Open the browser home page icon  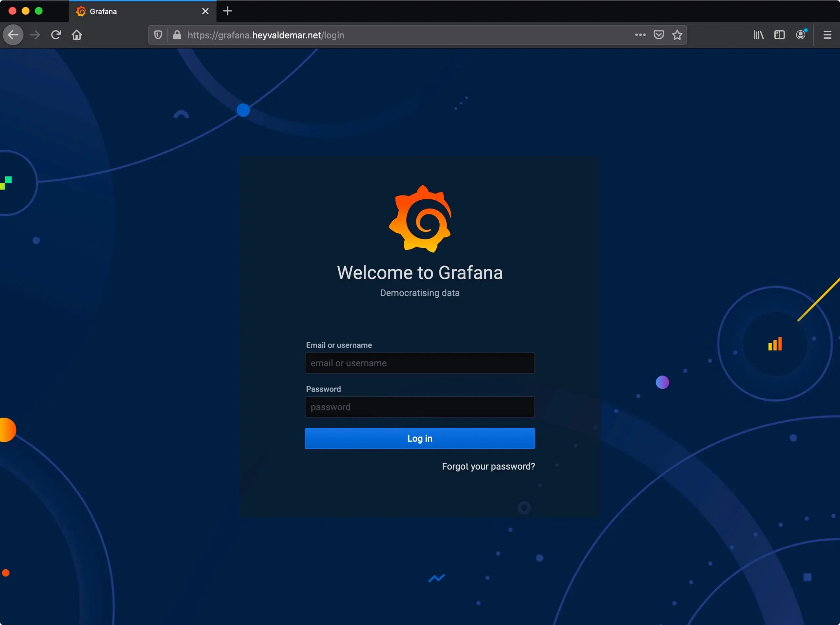coord(77,35)
